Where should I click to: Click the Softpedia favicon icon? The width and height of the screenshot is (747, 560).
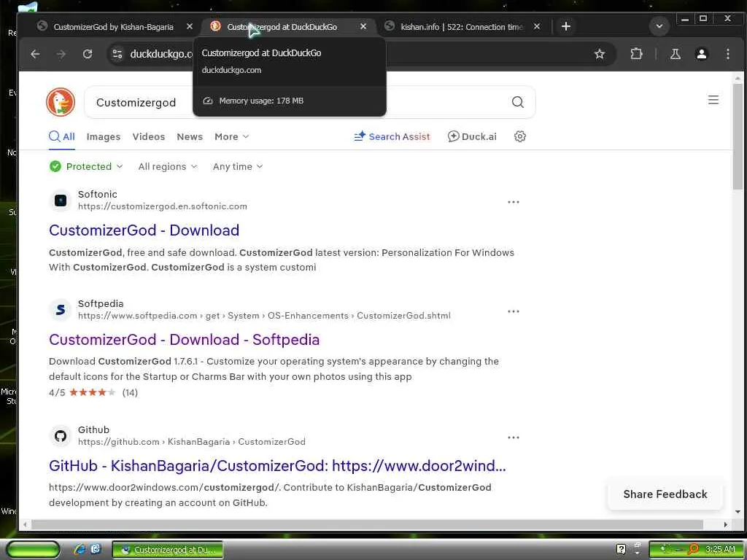[x=61, y=310]
